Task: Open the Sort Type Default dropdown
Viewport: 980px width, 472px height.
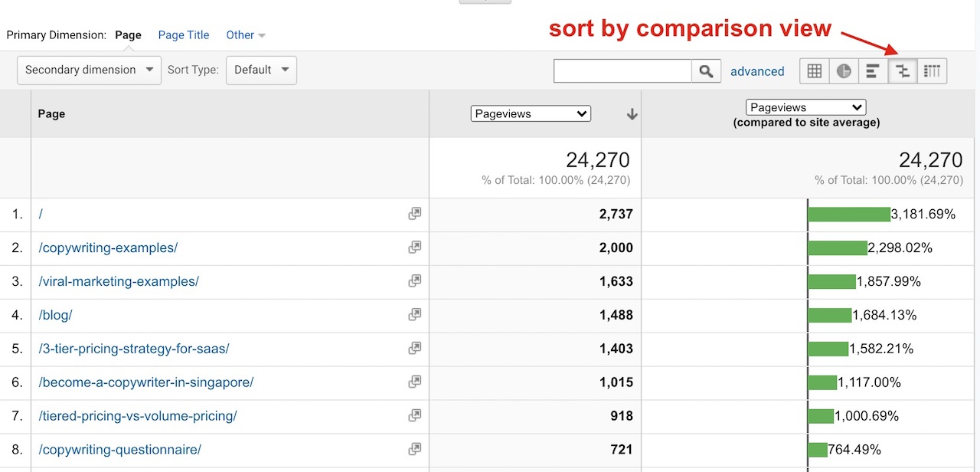Action: (261, 70)
